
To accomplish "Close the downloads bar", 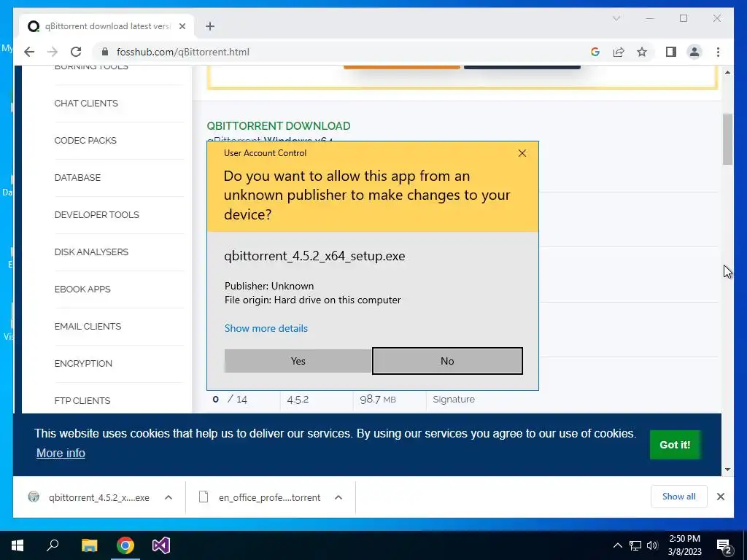I will (x=720, y=496).
